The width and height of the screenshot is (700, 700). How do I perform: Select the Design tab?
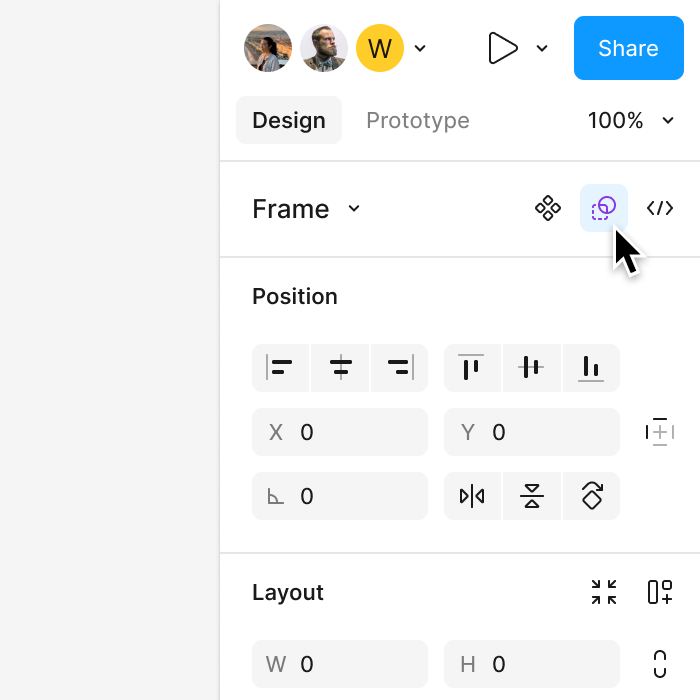289,121
